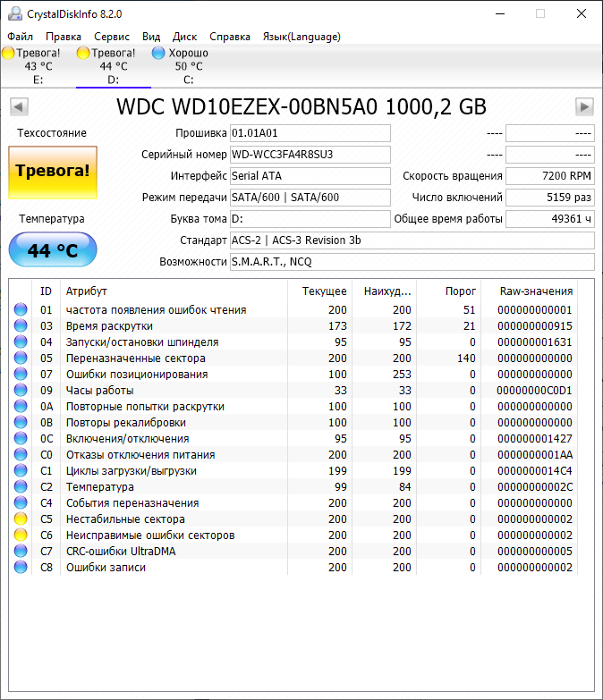Select attribute row text Неисправимые ошибки секторов

150,536
